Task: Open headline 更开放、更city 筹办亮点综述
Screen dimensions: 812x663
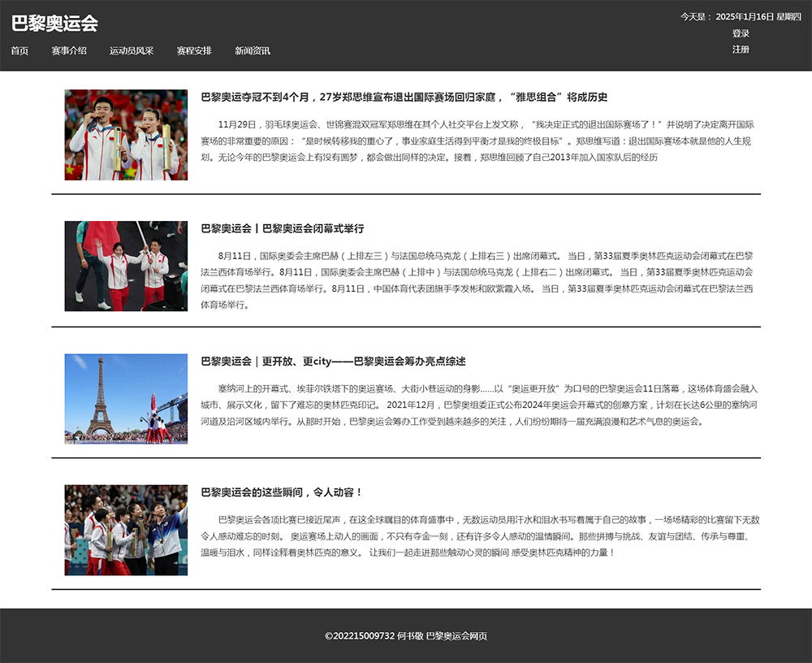Action: (x=333, y=361)
